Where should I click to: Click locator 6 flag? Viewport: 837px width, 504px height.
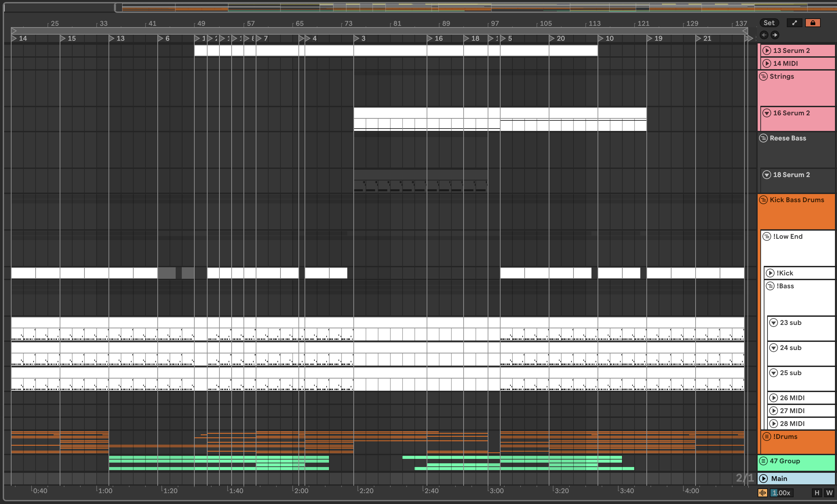click(x=161, y=38)
